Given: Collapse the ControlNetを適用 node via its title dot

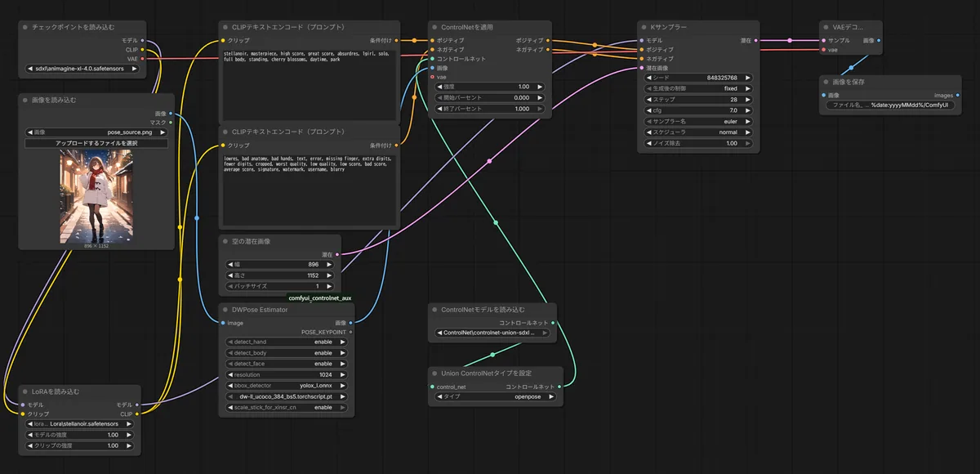Looking at the screenshot, I should point(435,27).
